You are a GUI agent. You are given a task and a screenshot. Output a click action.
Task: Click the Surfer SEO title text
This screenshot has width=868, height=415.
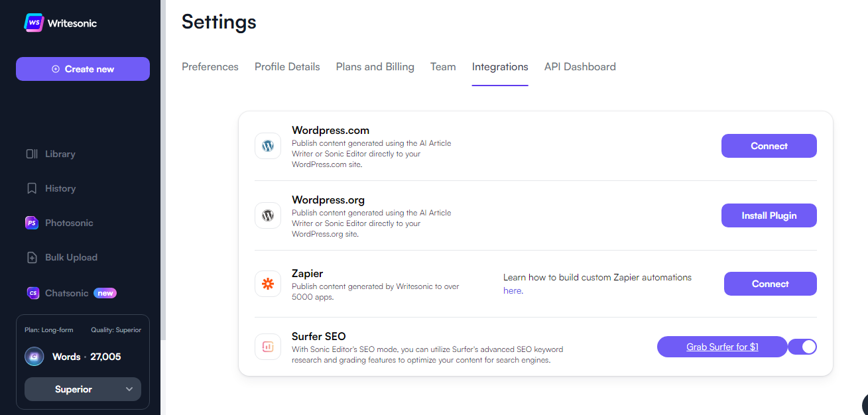(x=318, y=336)
